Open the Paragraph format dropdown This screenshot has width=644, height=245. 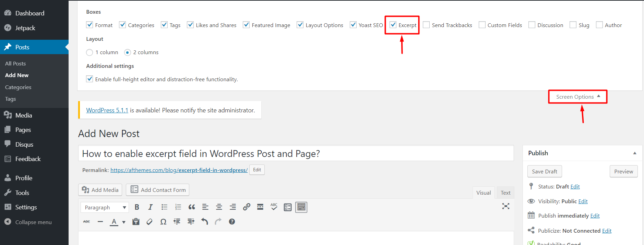105,207
